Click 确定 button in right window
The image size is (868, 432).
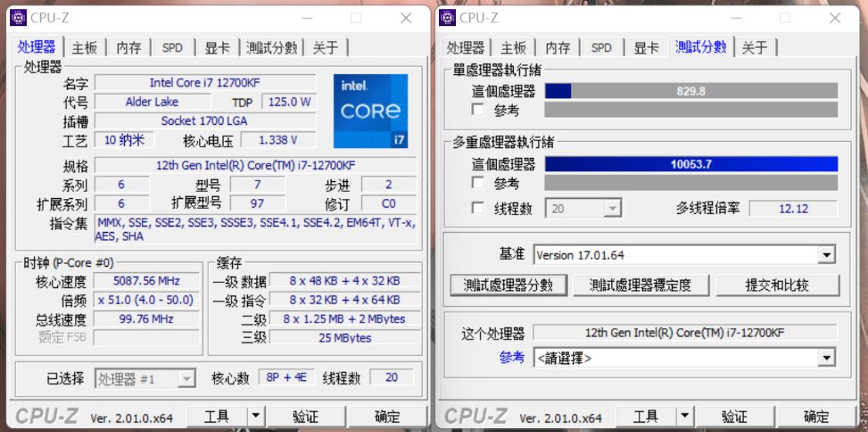tap(816, 417)
